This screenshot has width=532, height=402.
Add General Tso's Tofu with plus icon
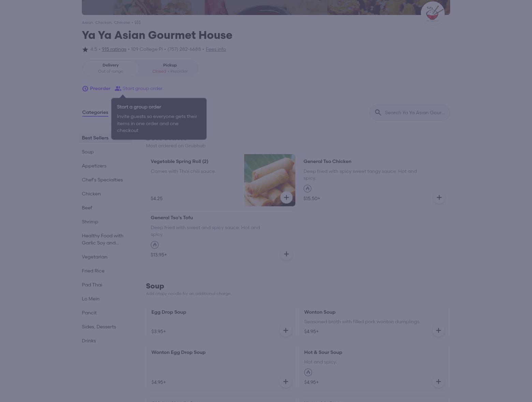(286, 254)
